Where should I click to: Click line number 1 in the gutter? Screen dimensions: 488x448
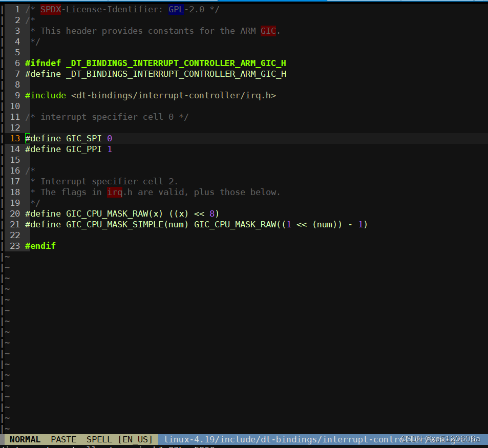click(x=17, y=9)
